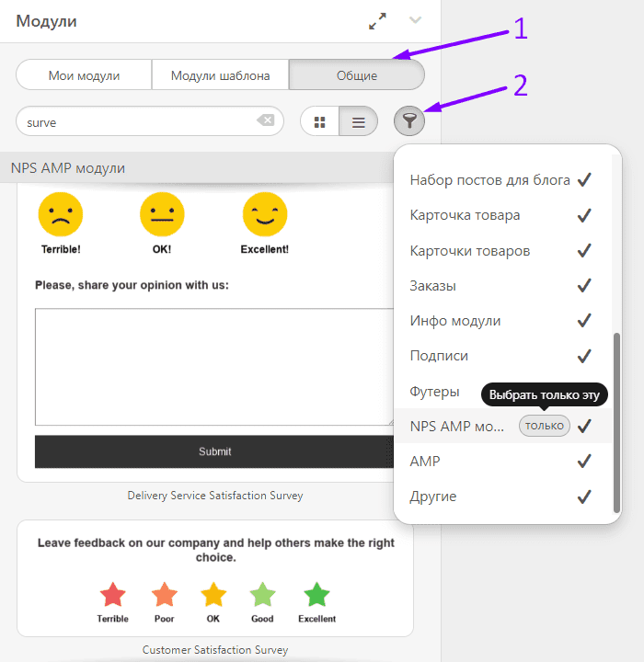Switch to Модули шаблона tab

pos(220,75)
